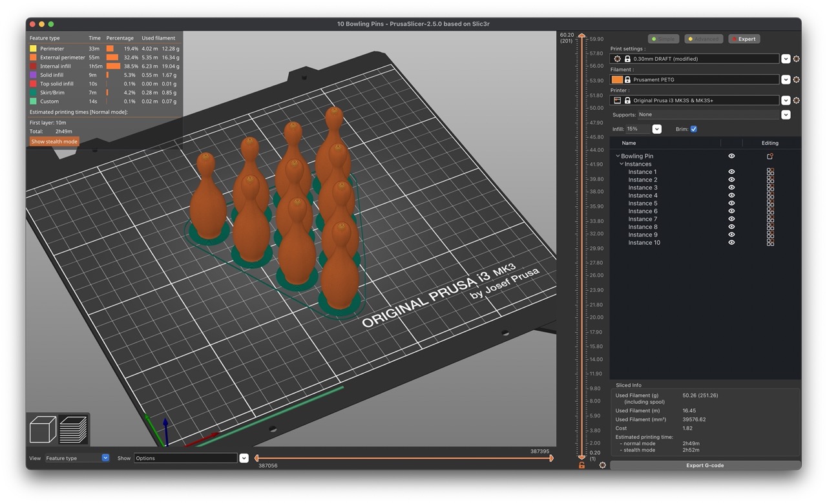Hide Instance 7 with its eye icon
Viewport: 827px width, 504px height.
point(731,219)
